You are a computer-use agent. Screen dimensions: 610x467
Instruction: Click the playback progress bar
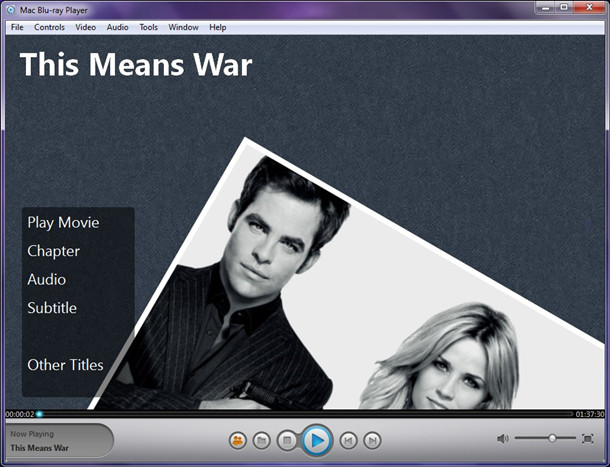[x=305, y=414]
